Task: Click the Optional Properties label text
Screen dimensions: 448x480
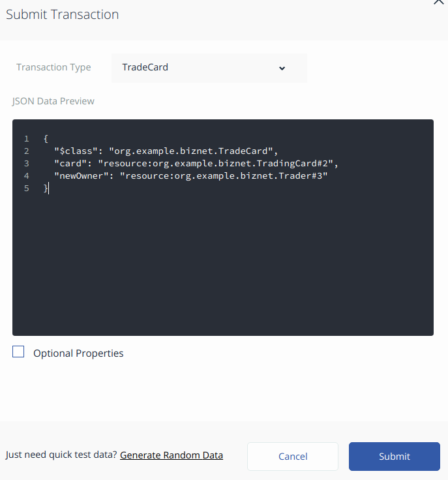Action: [x=78, y=353]
